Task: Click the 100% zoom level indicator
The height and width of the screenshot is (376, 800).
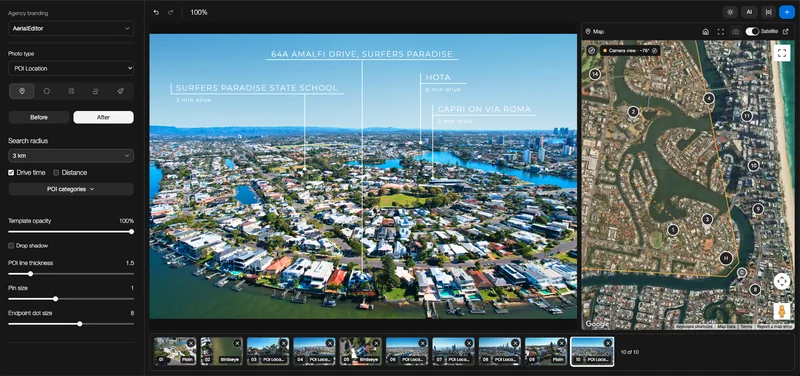Action: [199, 12]
